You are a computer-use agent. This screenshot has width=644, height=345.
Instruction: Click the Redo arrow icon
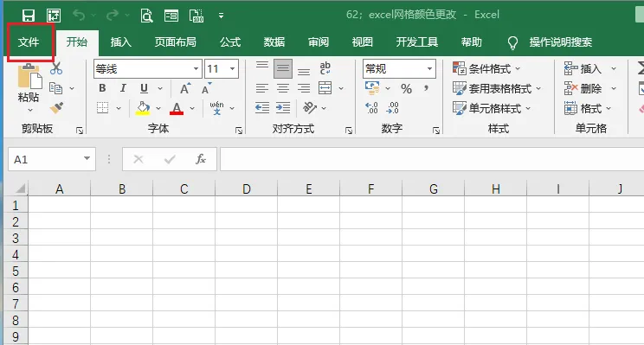[x=113, y=16]
